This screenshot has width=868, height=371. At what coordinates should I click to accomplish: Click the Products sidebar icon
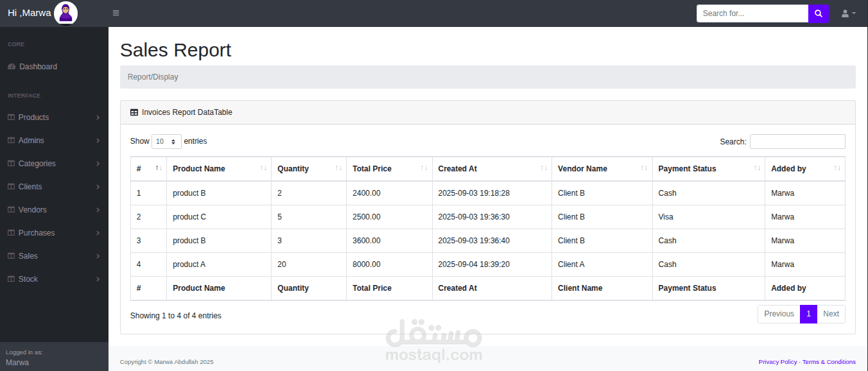click(11, 117)
